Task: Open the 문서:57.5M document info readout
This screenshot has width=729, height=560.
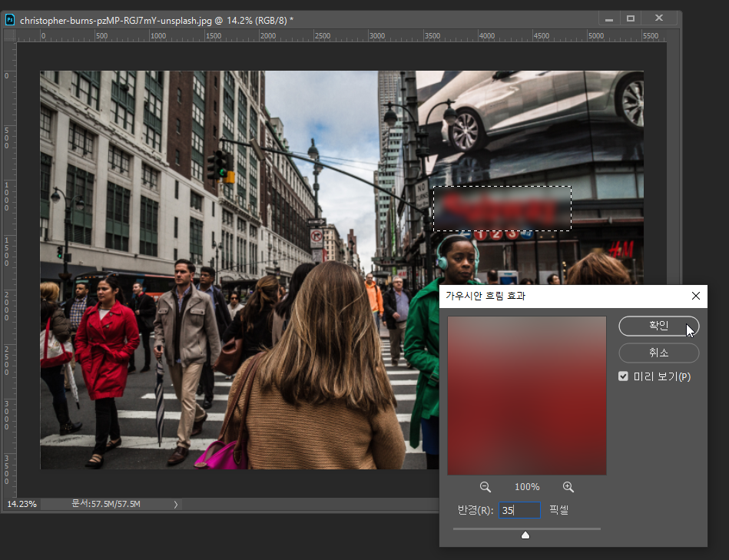Action: coord(106,504)
